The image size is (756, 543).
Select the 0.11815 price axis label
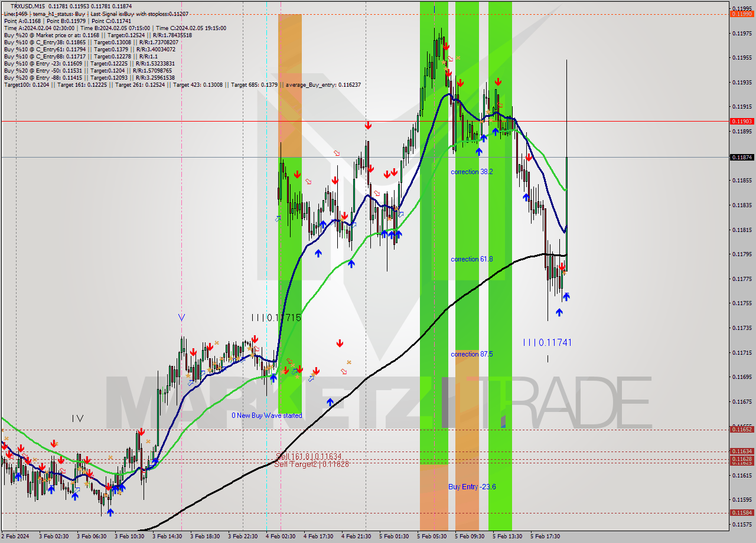pos(741,230)
